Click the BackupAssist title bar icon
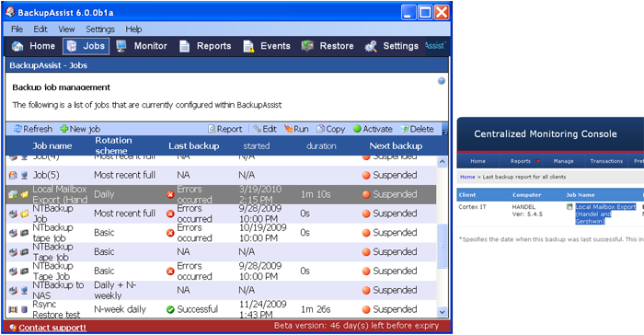Screen dimensions: 644x335 [x=10, y=12]
